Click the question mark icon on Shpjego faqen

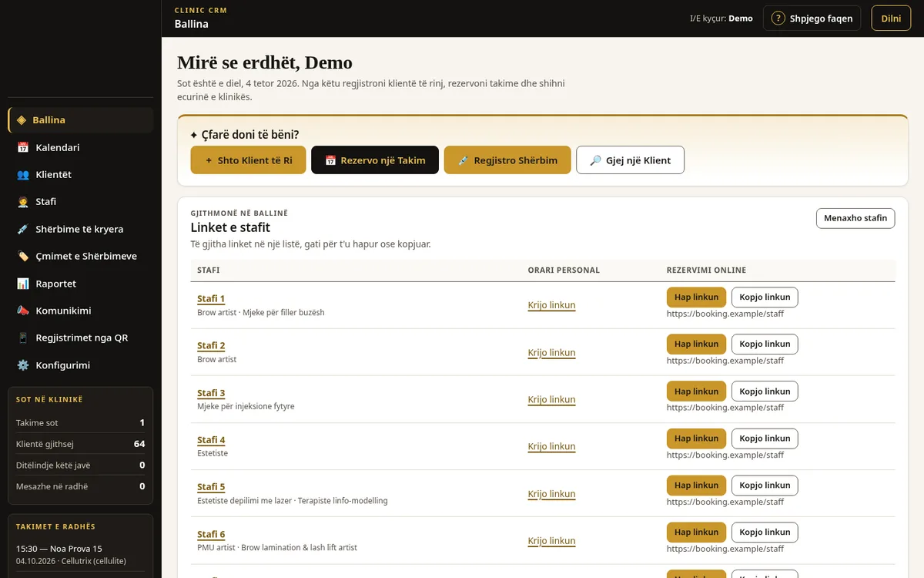tap(778, 18)
